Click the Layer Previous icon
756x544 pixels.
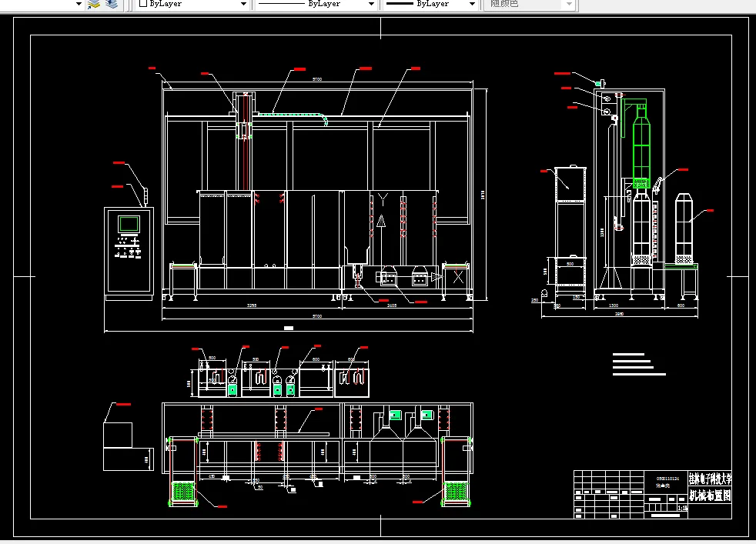(x=112, y=5)
